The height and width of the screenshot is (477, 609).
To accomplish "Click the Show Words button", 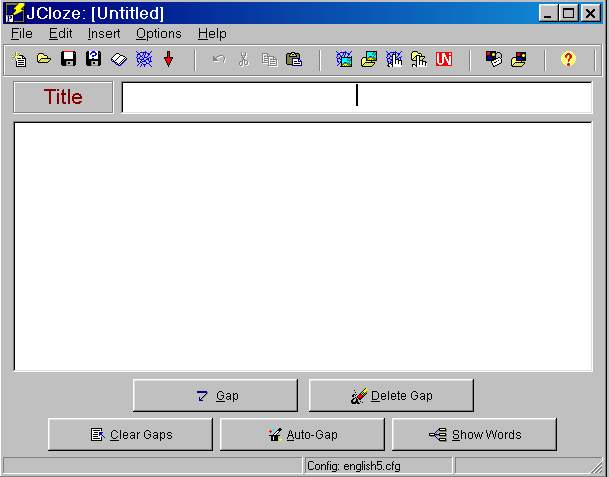I will coord(474,434).
